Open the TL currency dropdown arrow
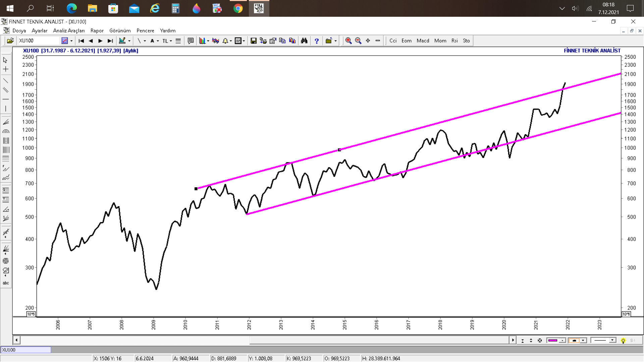Viewport: 644px width, 362px height. click(x=171, y=41)
